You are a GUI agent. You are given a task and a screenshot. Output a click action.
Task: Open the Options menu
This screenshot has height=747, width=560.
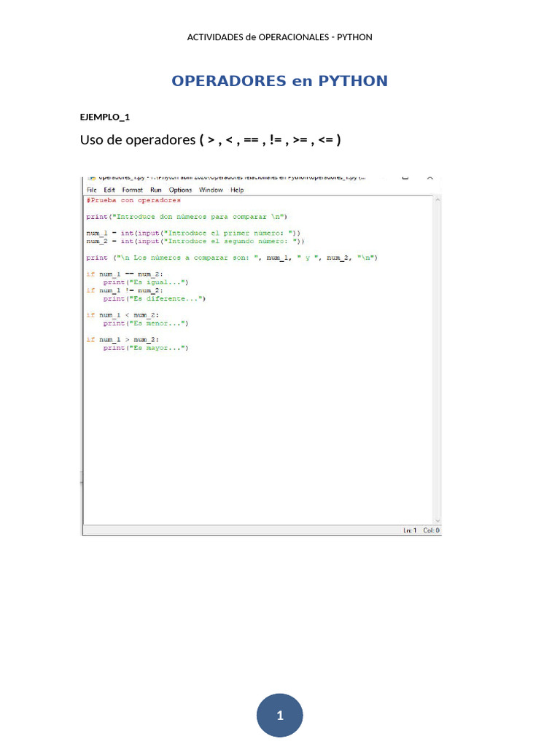[181, 190]
